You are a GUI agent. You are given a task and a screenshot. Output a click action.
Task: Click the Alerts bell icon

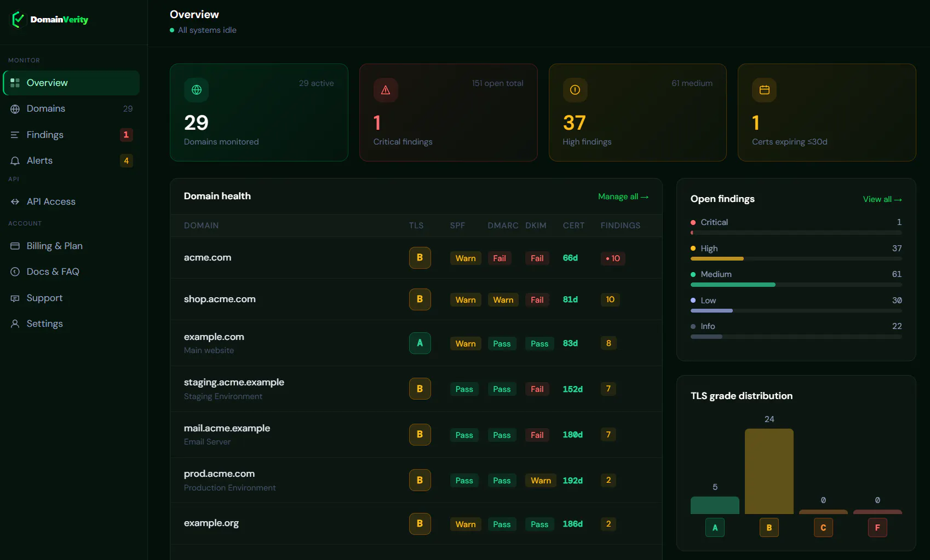pos(15,161)
